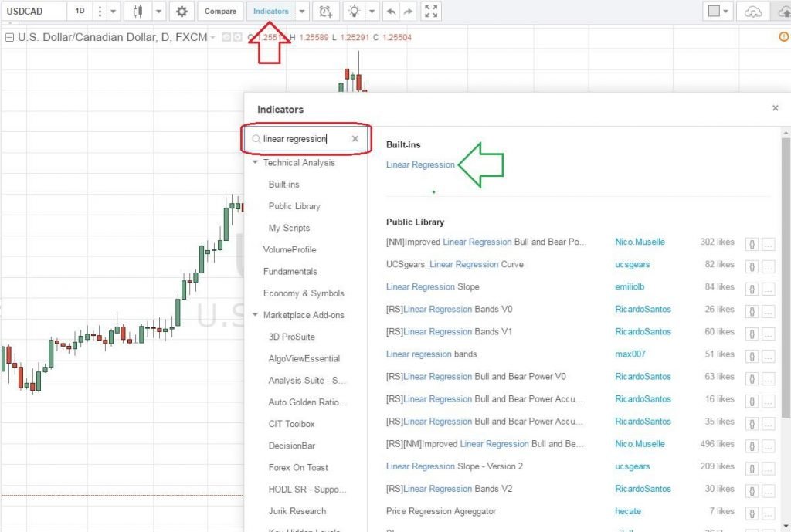Image resolution: width=791 pixels, height=532 pixels.
Task: Collapse the Technical Analysis section
Action: click(255, 163)
